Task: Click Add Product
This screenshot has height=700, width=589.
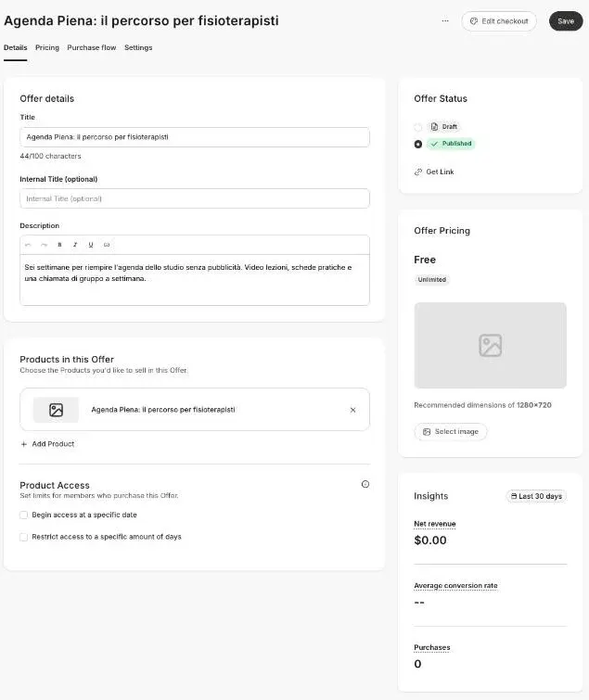Action: [x=47, y=444]
